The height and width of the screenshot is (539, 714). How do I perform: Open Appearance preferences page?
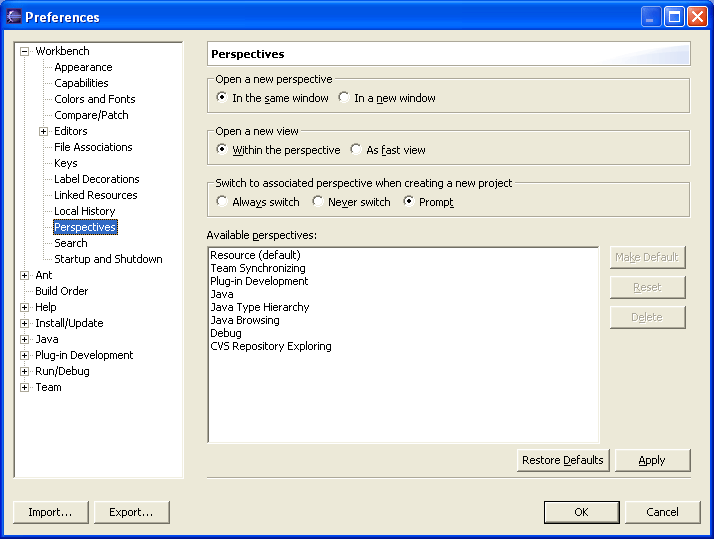[83, 67]
